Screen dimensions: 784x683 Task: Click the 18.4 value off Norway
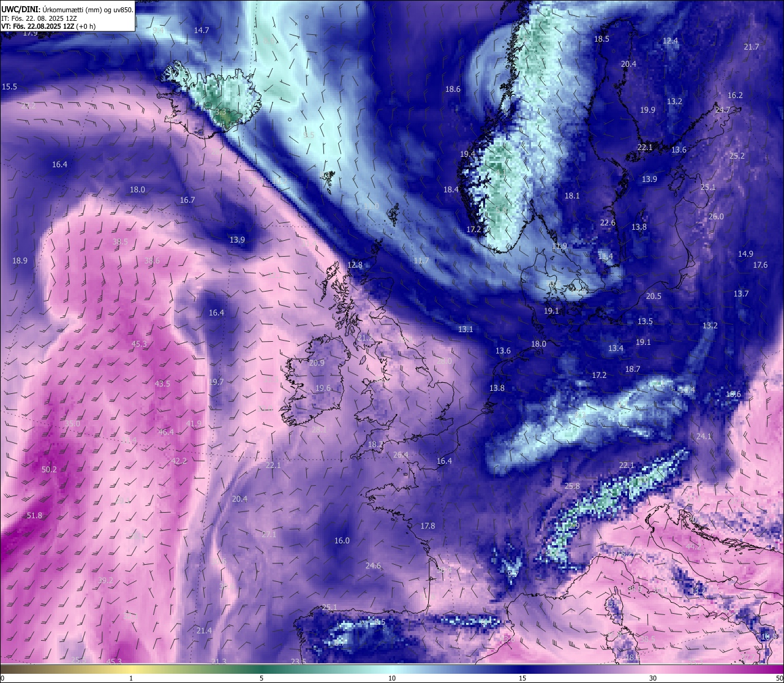[451, 190]
